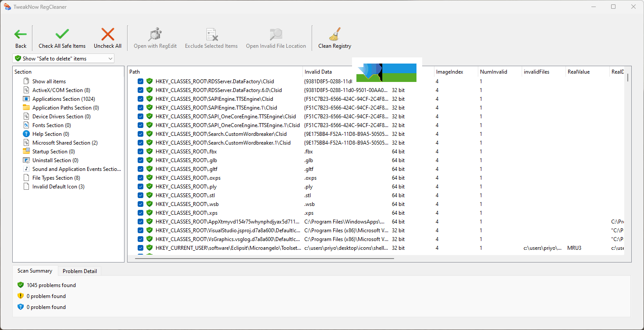
Task: Select Microsoft Shared Section (2)
Action: click(x=64, y=142)
